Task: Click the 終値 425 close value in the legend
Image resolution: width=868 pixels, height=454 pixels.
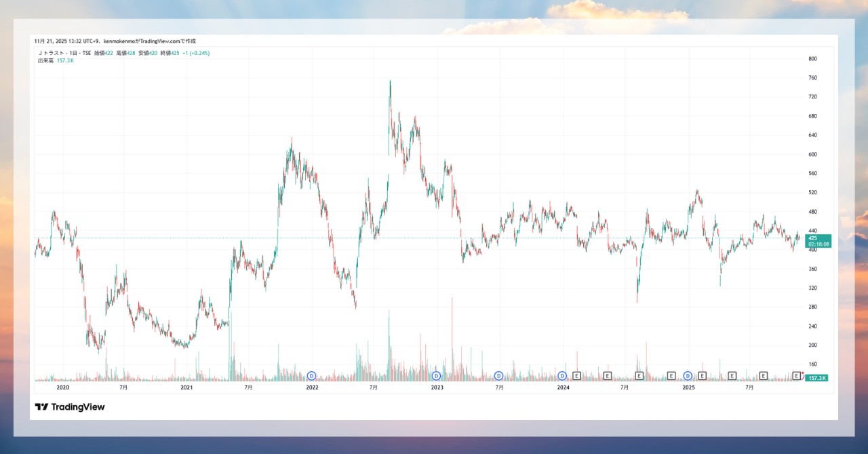Action: coord(170,53)
